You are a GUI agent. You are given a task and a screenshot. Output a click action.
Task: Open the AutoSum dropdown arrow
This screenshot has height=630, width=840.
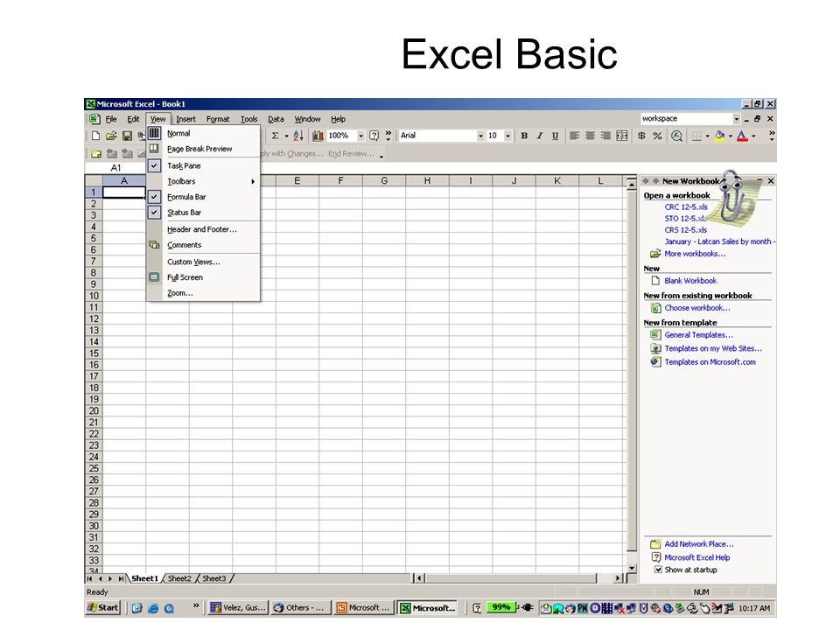286,136
